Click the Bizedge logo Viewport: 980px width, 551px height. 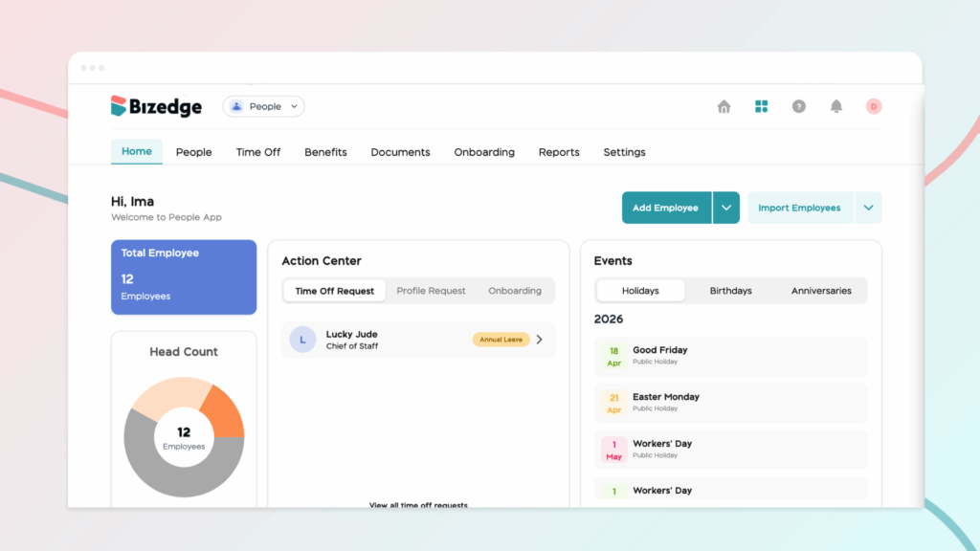[156, 107]
